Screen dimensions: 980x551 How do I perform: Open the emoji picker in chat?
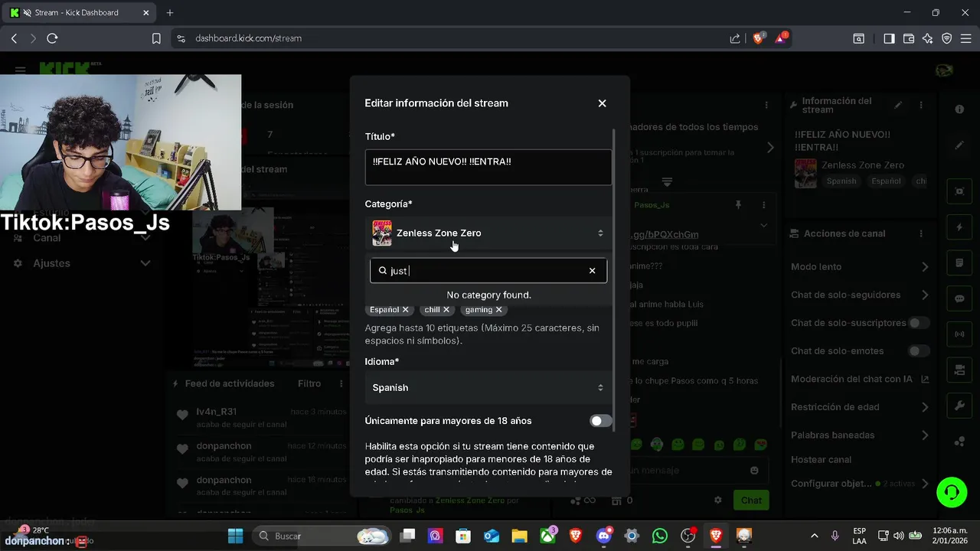(755, 471)
